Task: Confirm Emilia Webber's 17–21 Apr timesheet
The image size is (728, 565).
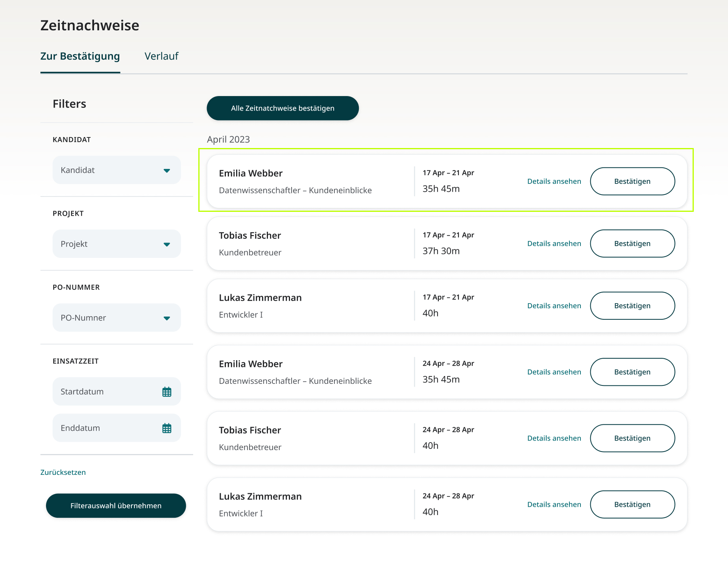Action: (x=632, y=181)
